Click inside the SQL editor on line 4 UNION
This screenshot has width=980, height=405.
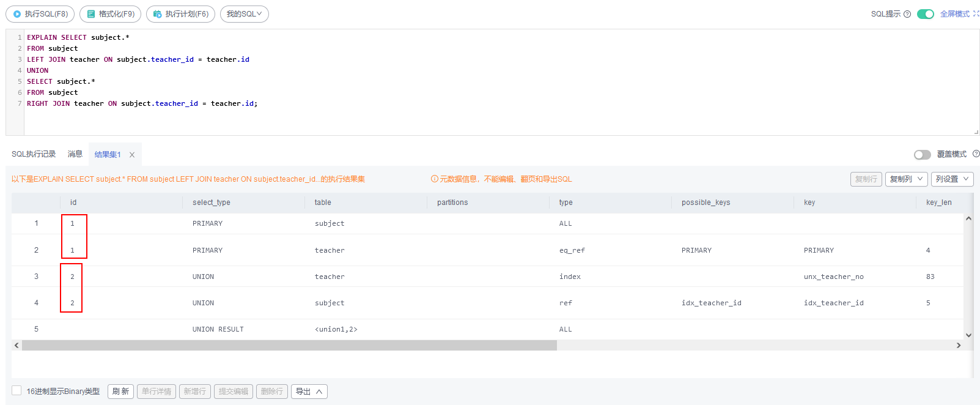38,70
